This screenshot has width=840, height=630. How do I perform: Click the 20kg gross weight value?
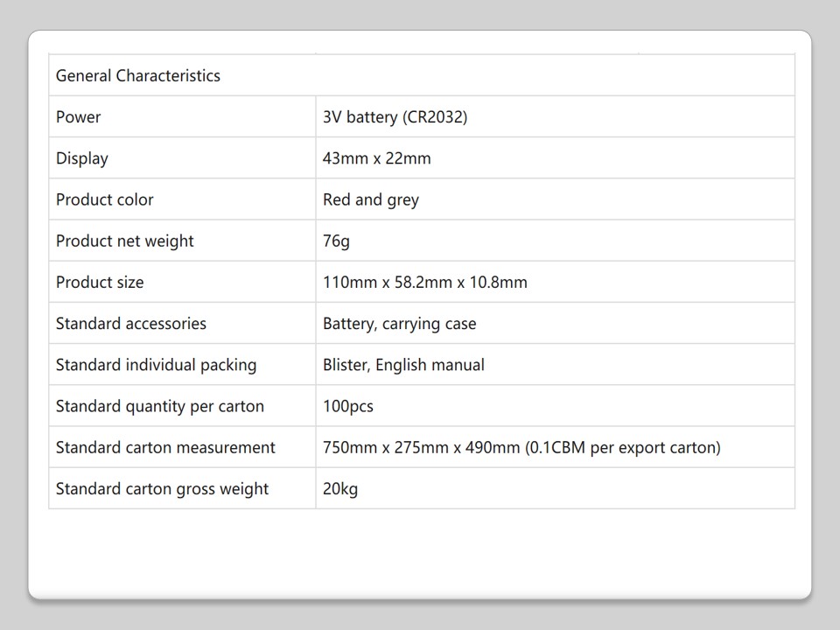[x=340, y=488]
